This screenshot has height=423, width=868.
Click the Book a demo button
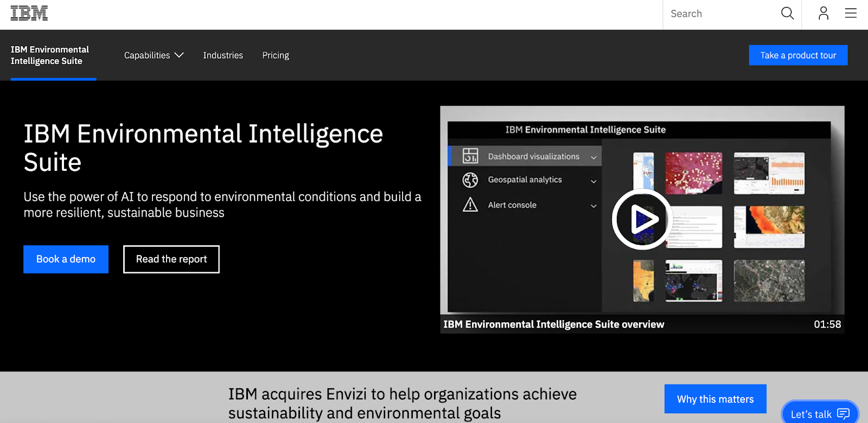(x=66, y=259)
